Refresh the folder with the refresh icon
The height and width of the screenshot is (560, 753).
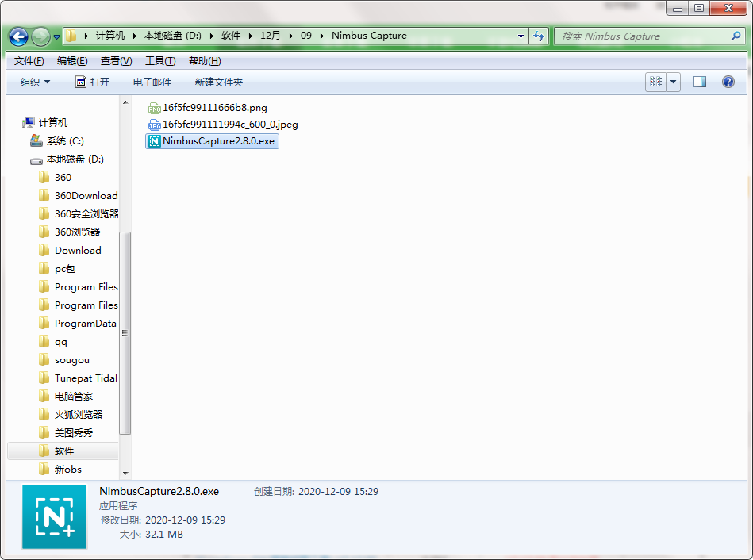point(539,36)
